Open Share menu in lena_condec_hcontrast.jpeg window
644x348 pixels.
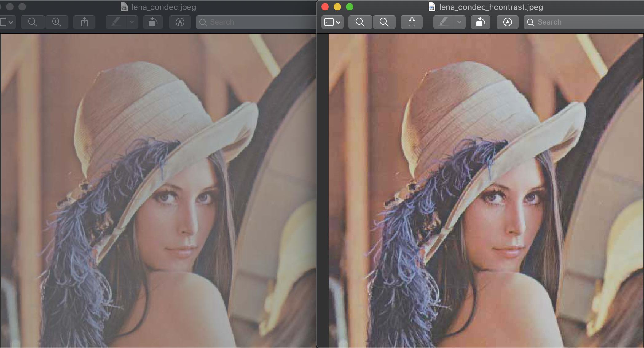pyautogui.click(x=412, y=22)
